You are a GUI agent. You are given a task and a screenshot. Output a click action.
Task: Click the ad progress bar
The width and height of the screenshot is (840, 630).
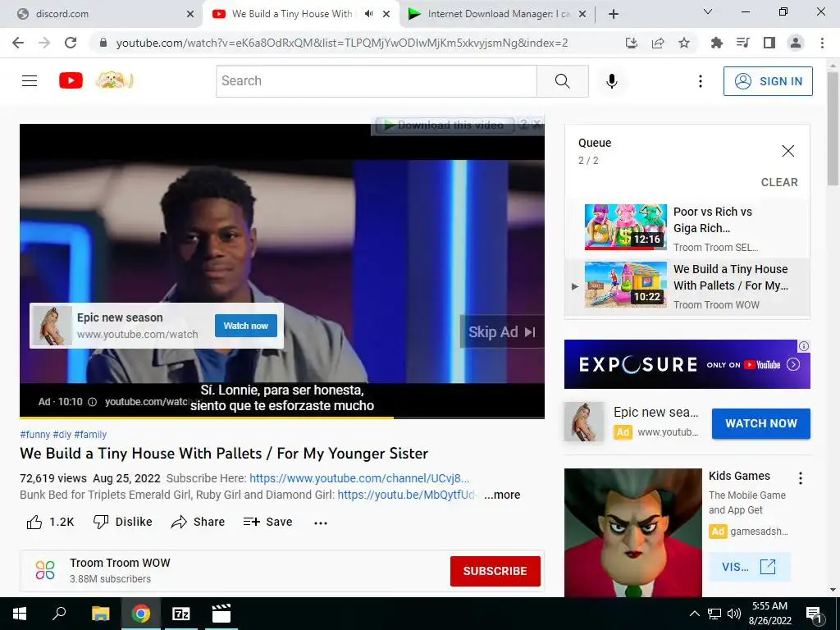point(282,418)
